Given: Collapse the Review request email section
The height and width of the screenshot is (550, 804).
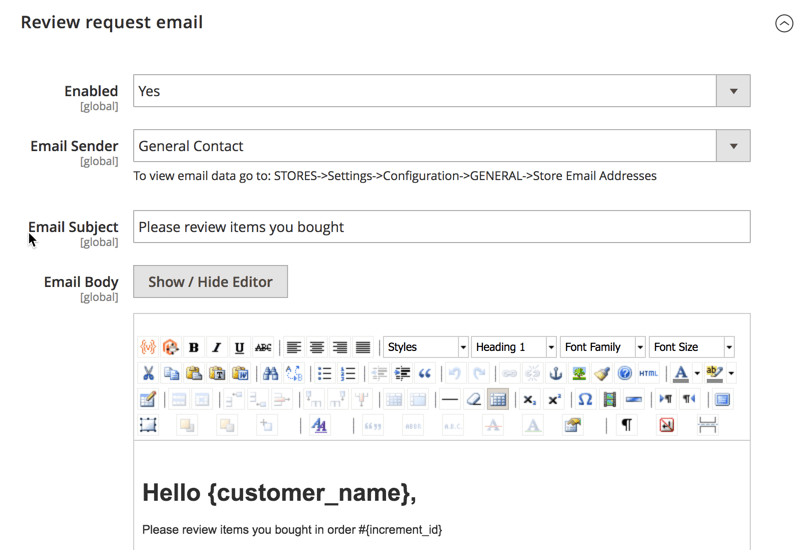Looking at the screenshot, I should pyautogui.click(x=784, y=24).
